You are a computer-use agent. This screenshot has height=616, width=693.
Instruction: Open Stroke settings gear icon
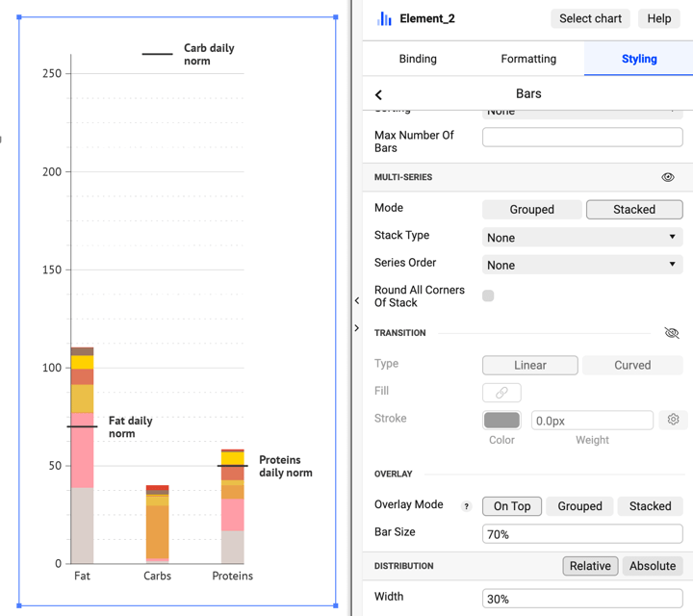point(673,420)
